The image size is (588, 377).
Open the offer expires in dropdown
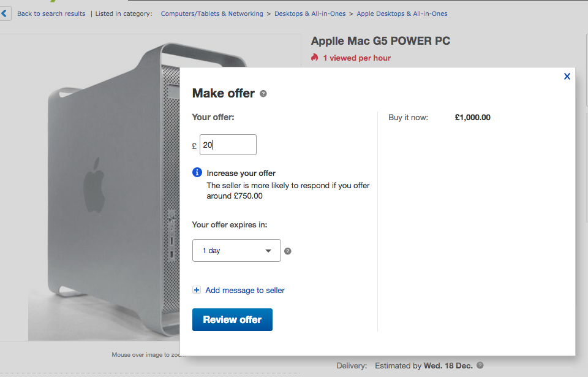click(236, 251)
